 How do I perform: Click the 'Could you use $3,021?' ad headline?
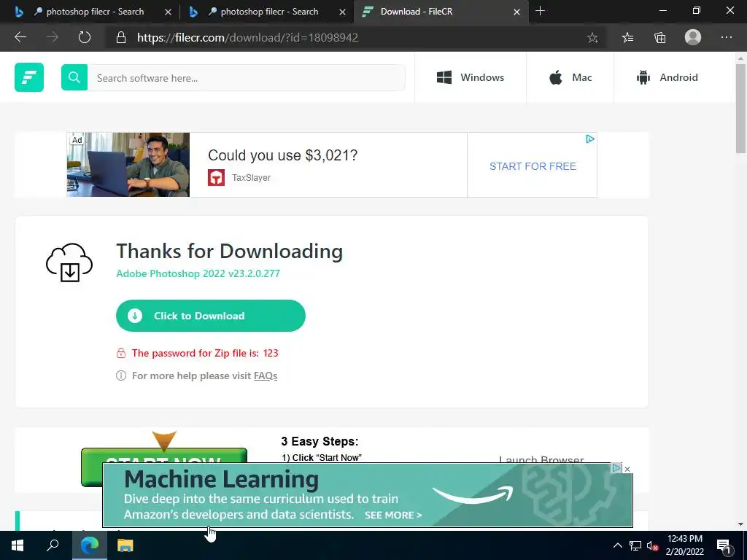pyautogui.click(x=282, y=155)
